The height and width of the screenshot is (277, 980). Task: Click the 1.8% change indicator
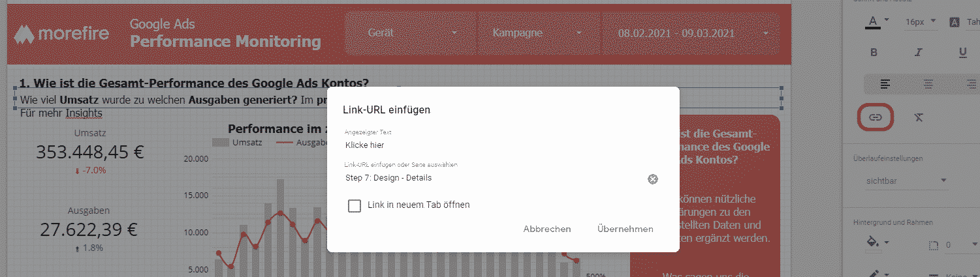pos(89,248)
